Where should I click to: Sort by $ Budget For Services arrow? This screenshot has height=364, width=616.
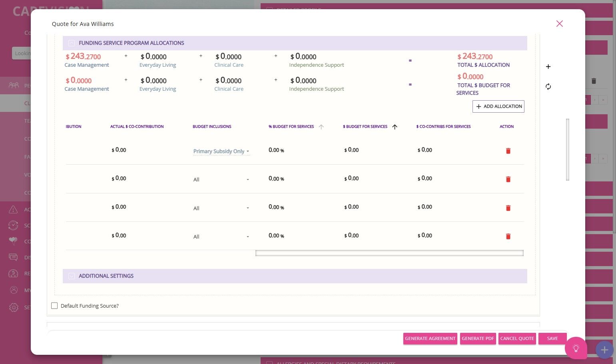395,127
